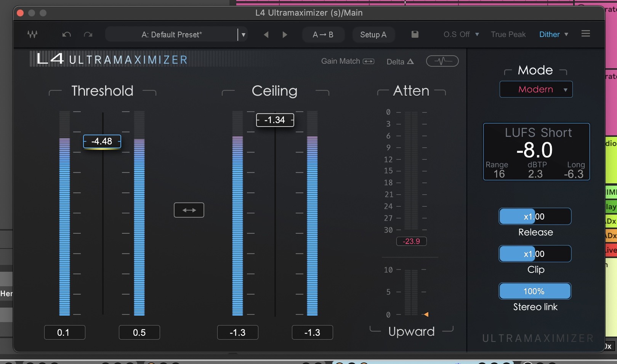Click the Setup A button
This screenshot has width=617, height=364.
pyautogui.click(x=373, y=35)
